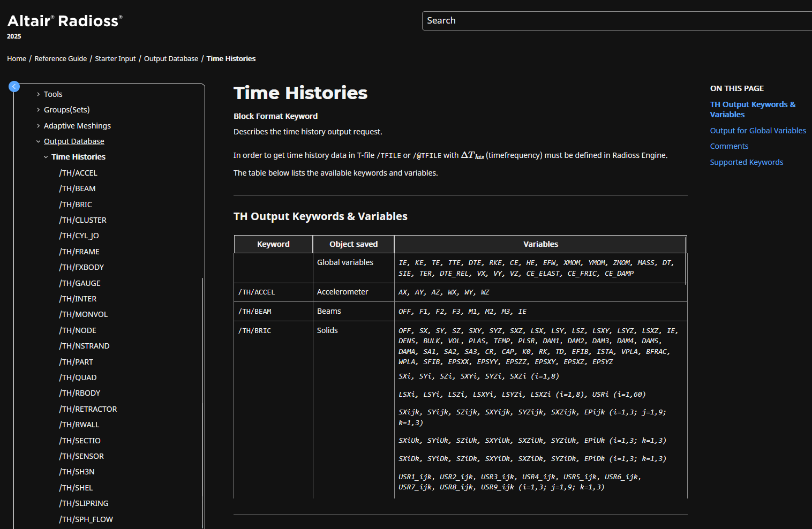Open Groups(Sets) in the navigation tree
Viewport: 812px width, 529px height.
pyautogui.click(x=67, y=110)
